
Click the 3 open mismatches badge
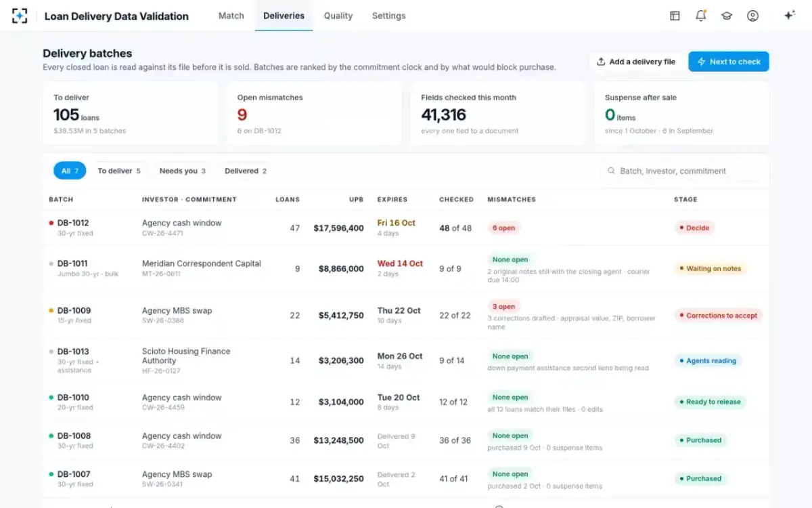(504, 307)
